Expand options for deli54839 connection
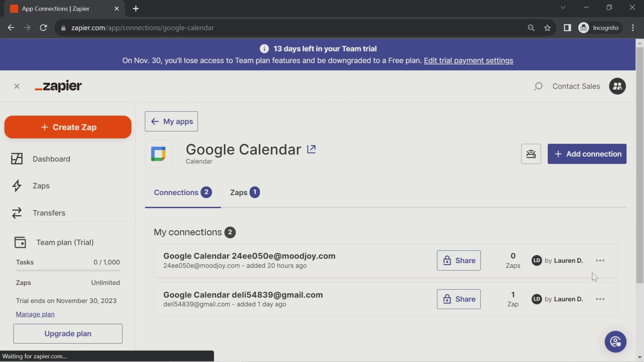Viewport: 644px width, 362px height. [x=600, y=299]
